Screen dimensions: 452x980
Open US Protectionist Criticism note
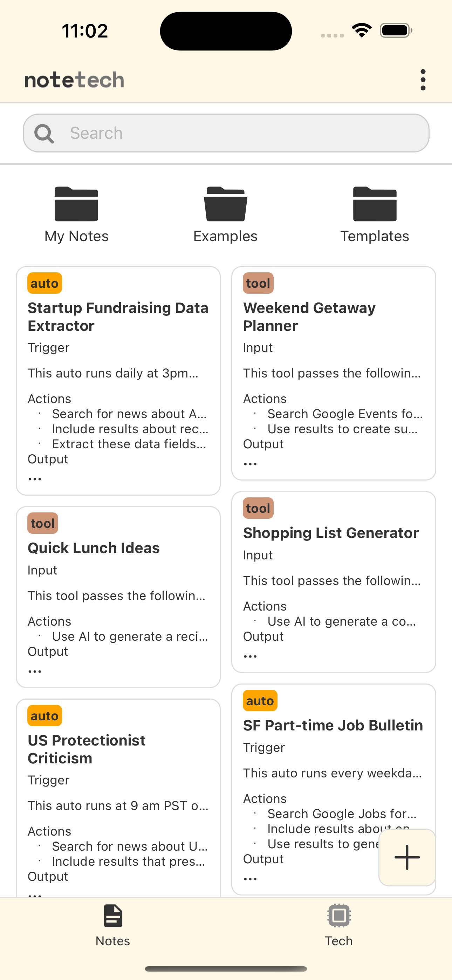[x=87, y=749]
